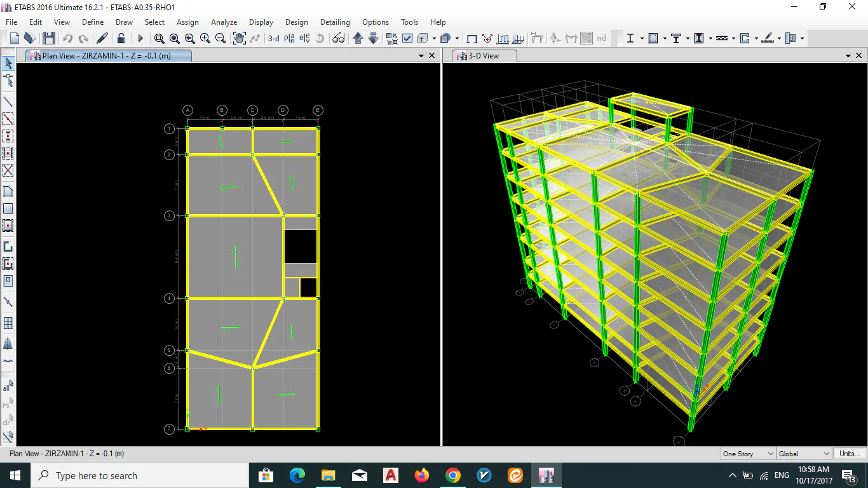This screenshot has height=488, width=868.
Task: Open the One Story dropdown
Action: click(748, 454)
